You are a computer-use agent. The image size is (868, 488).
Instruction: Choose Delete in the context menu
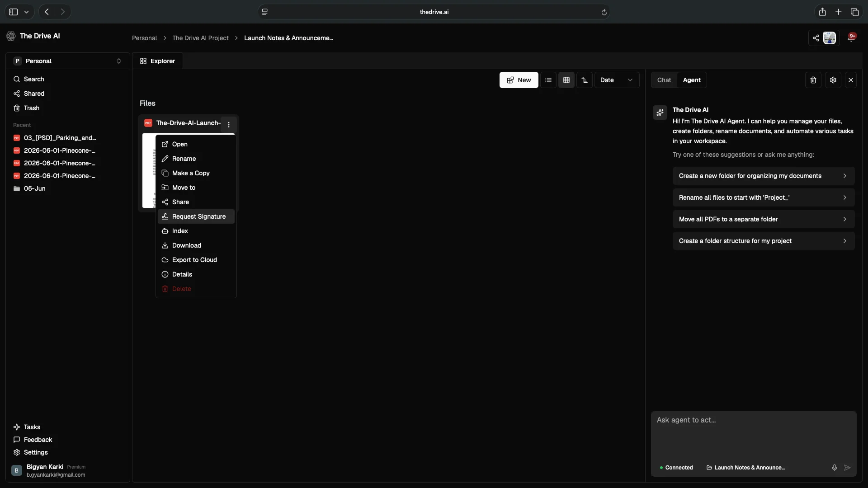(x=196, y=289)
